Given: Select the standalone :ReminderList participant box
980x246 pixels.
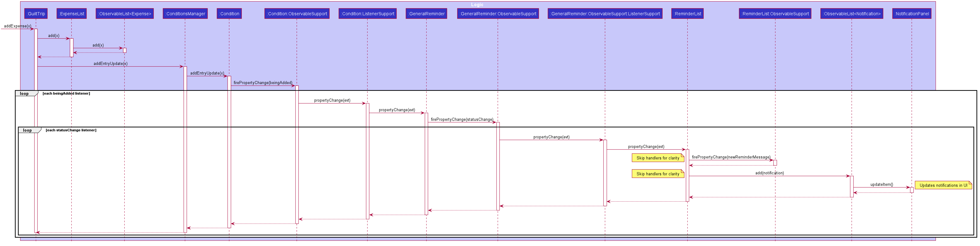Looking at the screenshot, I should click(x=687, y=14).
